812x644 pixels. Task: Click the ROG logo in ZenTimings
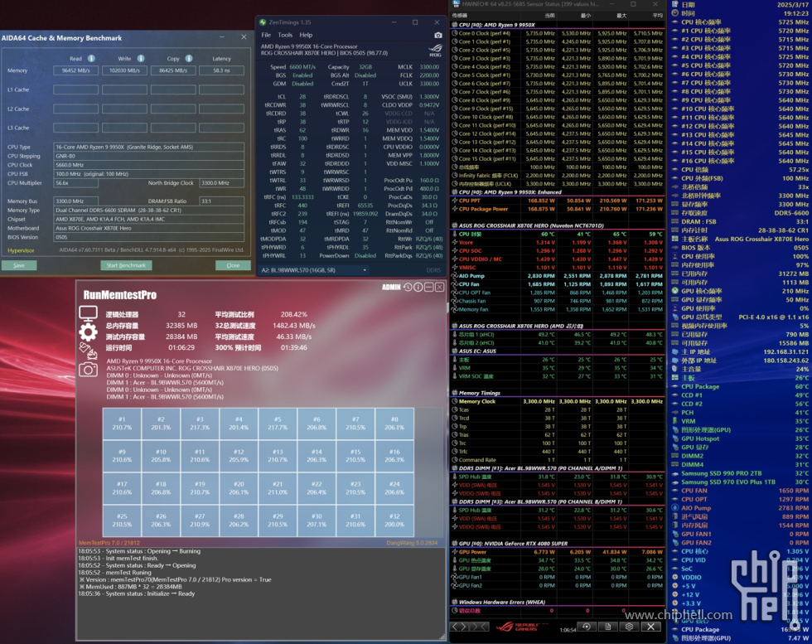[x=435, y=51]
